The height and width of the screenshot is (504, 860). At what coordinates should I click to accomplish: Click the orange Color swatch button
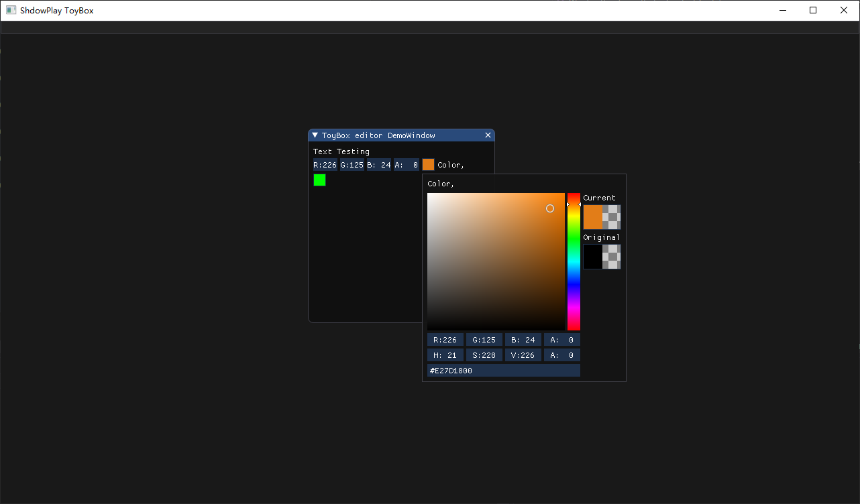click(428, 165)
